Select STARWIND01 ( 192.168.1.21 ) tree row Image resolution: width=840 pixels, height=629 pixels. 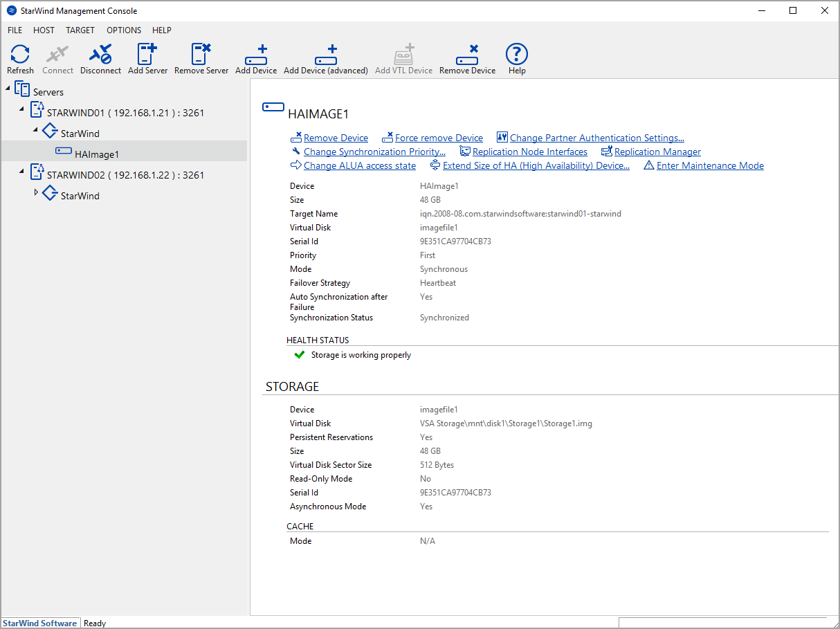125,113
